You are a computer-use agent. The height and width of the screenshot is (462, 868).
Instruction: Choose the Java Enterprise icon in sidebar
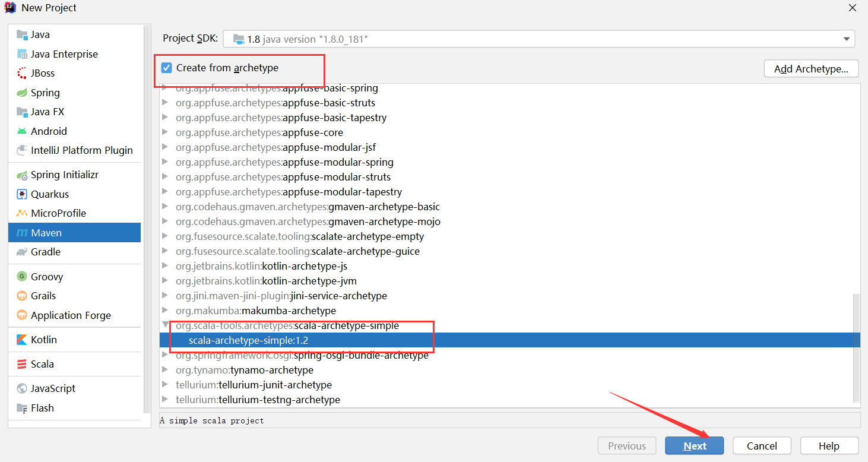point(22,54)
